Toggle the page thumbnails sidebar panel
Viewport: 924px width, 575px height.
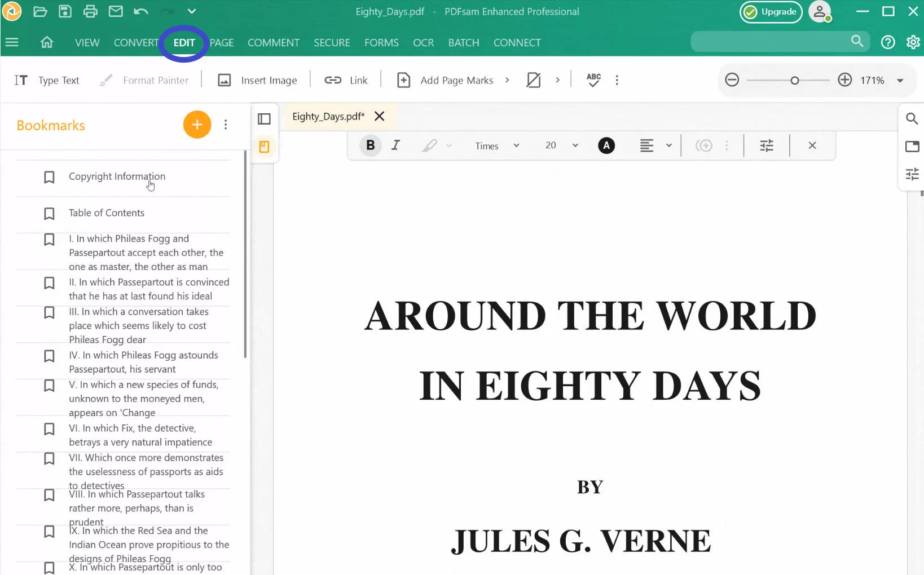[x=264, y=119]
